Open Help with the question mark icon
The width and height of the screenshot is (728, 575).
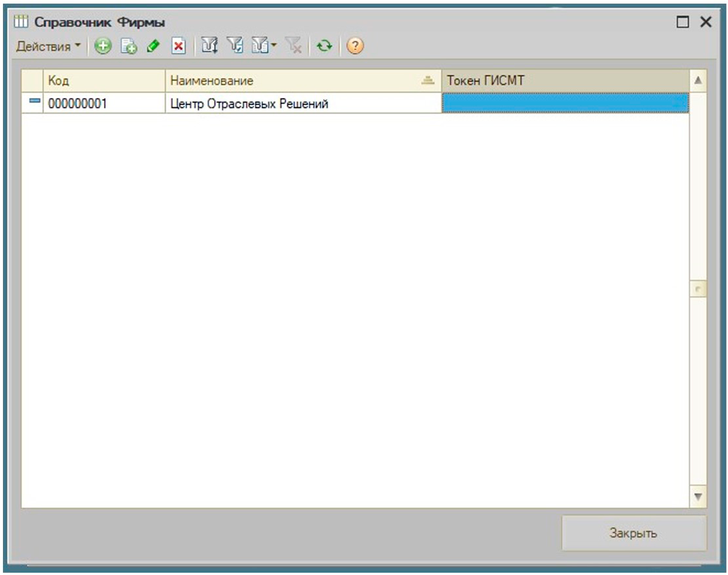355,47
